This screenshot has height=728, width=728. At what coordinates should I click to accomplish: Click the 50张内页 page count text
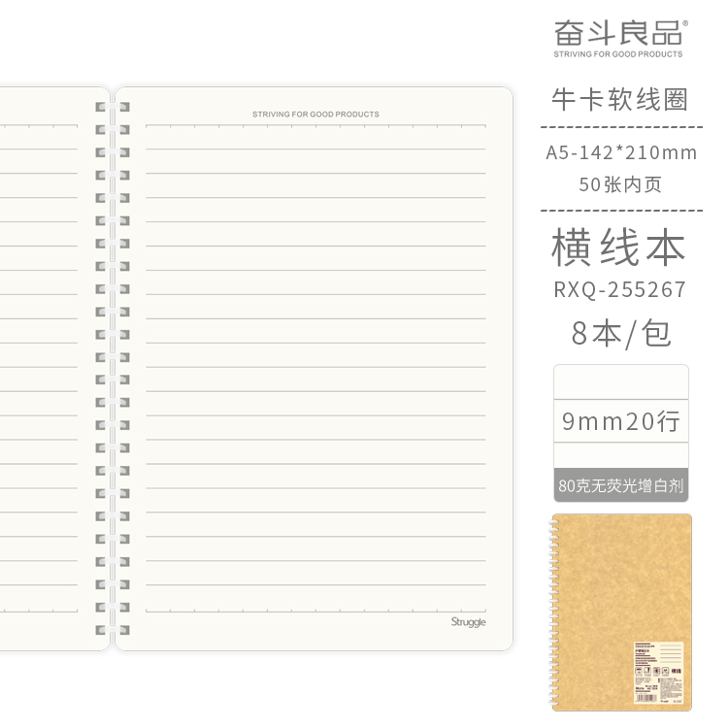click(620, 184)
